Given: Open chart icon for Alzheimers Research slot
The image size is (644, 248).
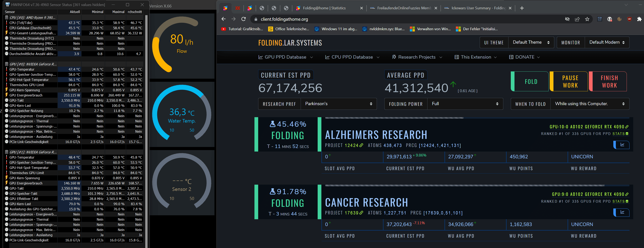Looking at the screenshot, I should [x=622, y=145].
